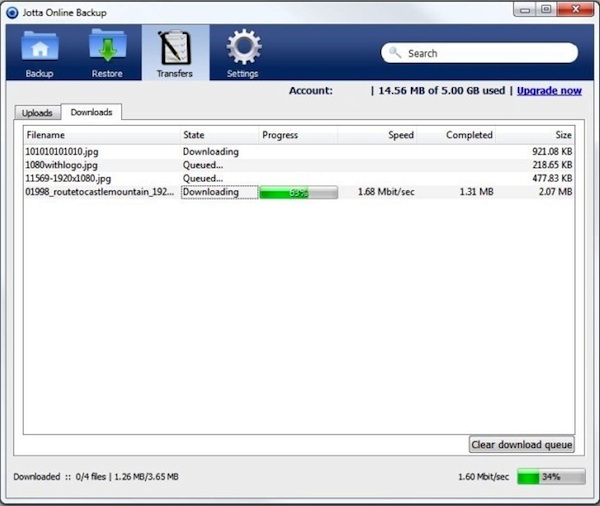
Task: Click the Downloaded 0/4 files status text
Action: pyautogui.click(x=96, y=477)
